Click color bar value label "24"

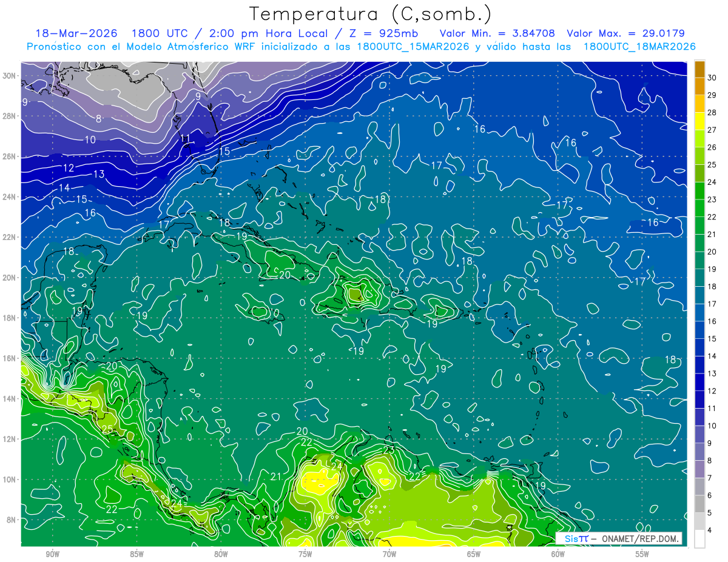[712, 182]
